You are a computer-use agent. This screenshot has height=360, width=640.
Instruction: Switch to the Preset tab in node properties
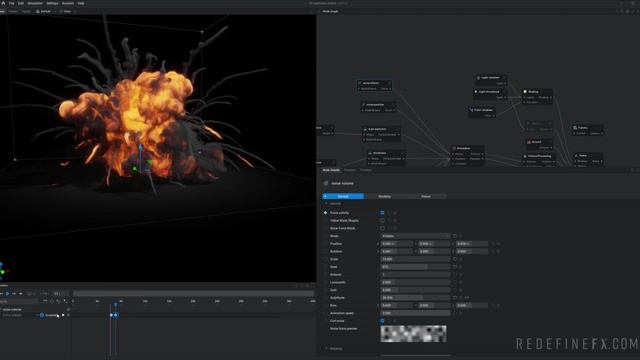click(425, 196)
